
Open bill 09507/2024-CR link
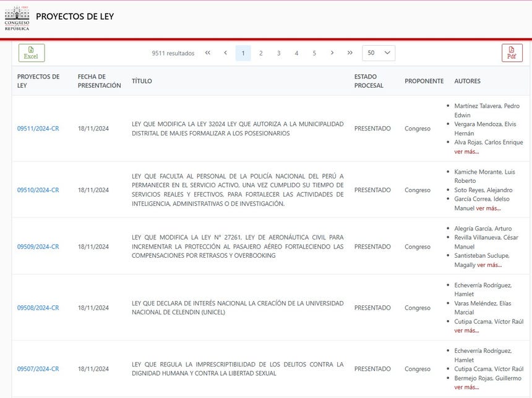click(38, 369)
